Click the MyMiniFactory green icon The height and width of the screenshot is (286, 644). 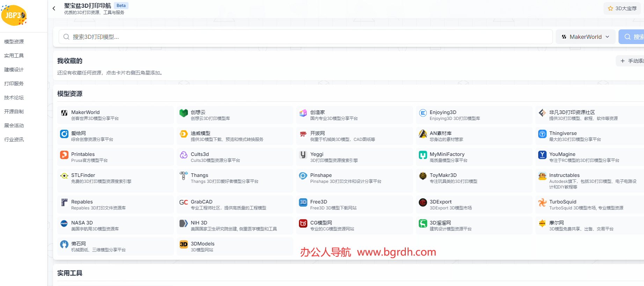pos(423,155)
